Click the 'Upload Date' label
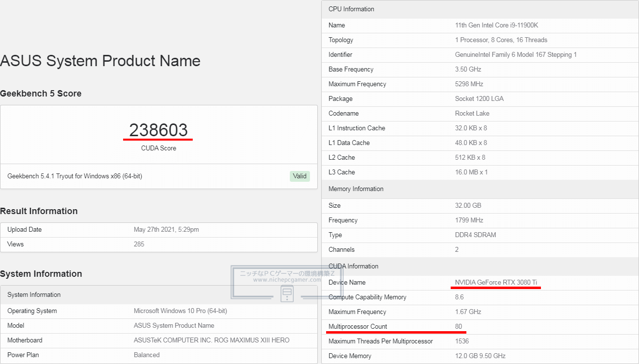This screenshot has width=639, height=364. pos(25,230)
